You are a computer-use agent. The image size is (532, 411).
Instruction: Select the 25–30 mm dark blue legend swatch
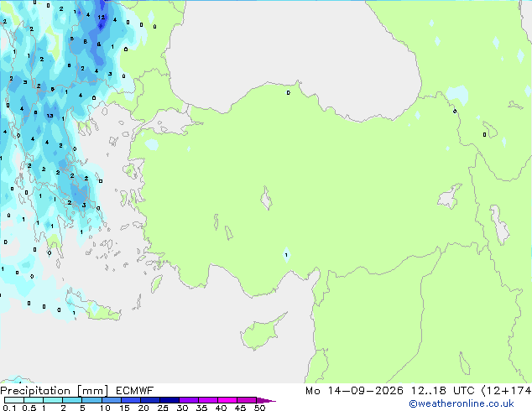pos(170,400)
